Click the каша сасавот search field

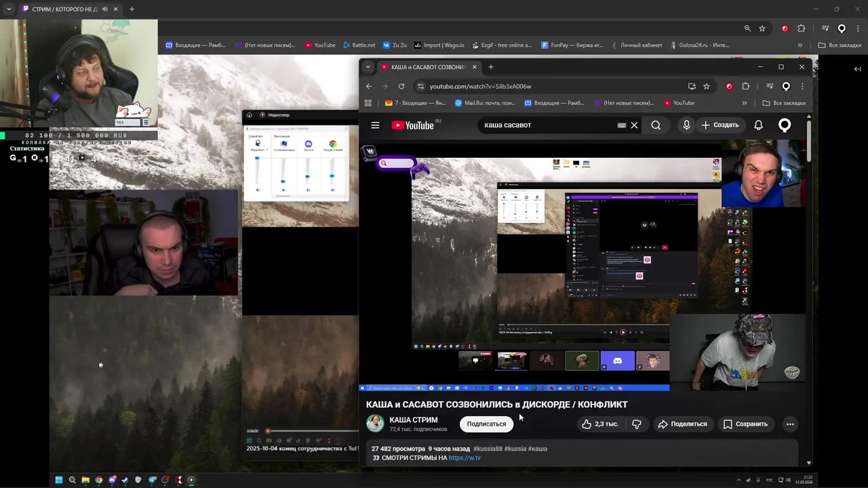(x=549, y=125)
